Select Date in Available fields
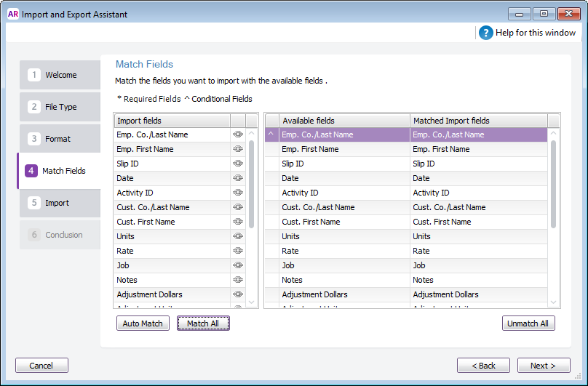 tap(344, 178)
